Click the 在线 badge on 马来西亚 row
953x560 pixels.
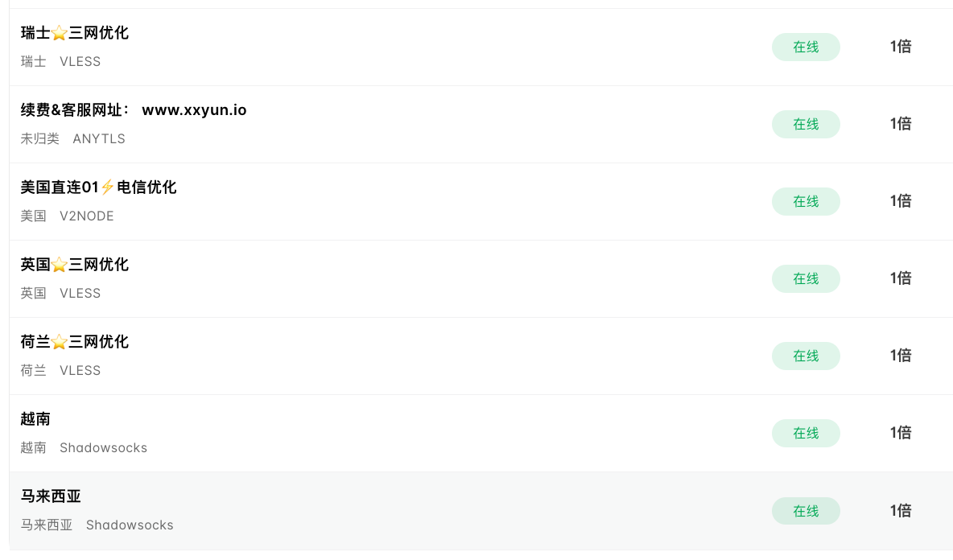click(806, 511)
